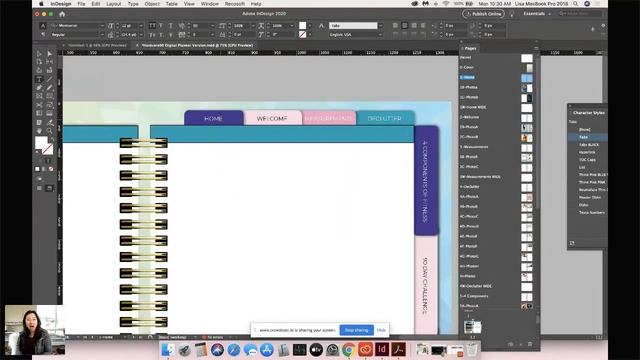Toggle All Caps formatting
The height and width of the screenshot is (360, 640).
point(152,25)
